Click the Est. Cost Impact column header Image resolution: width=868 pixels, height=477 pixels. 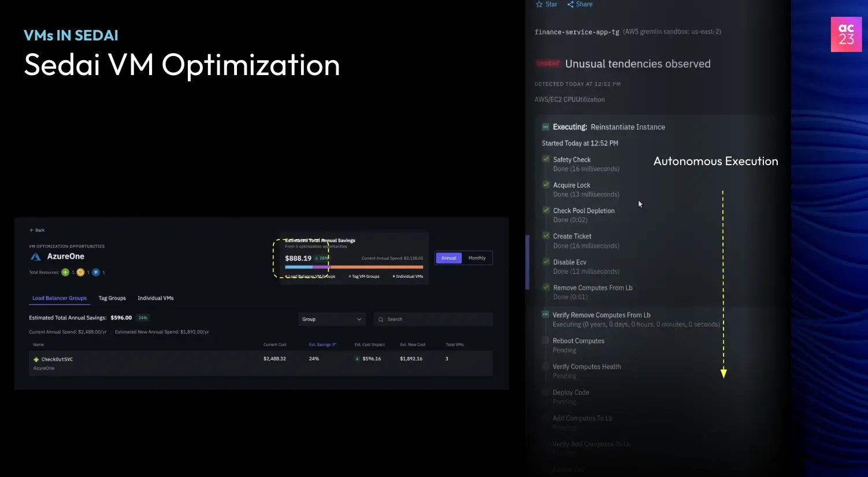point(370,345)
